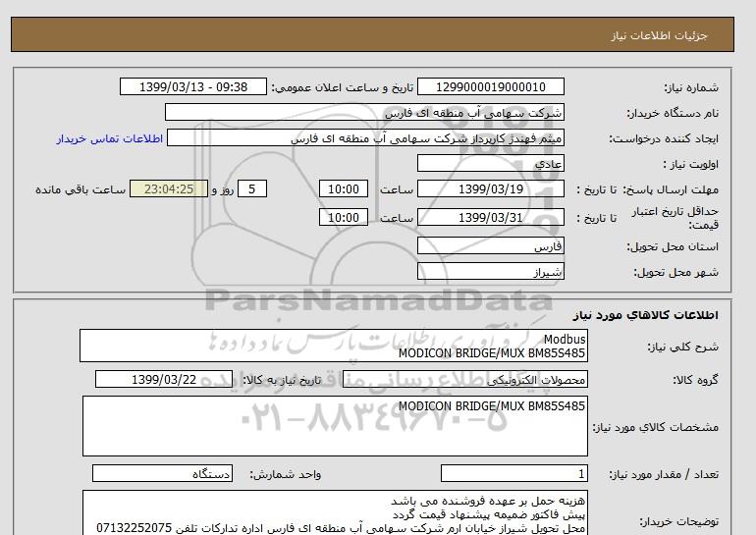756x535 pixels.
Task: Click the delivery province field فارس
Action: click(490, 245)
